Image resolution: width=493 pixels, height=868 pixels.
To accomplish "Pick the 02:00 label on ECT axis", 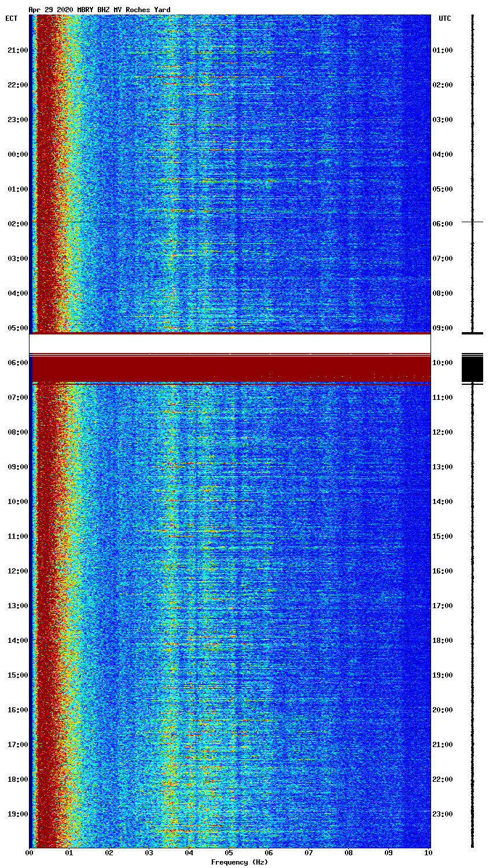I will [18, 224].
